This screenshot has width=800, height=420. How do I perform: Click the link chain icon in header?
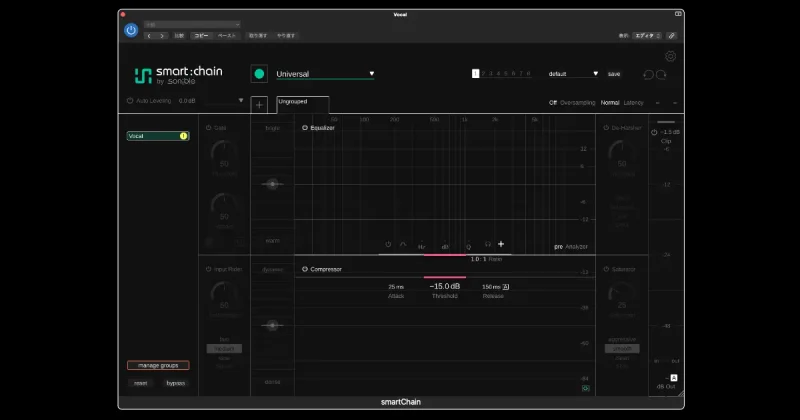pos(671,36)
